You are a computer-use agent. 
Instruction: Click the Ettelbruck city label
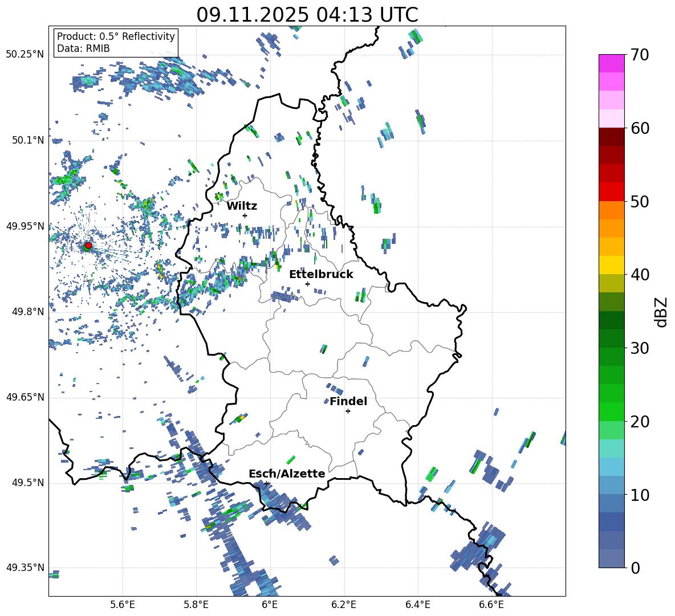point(321,275)
